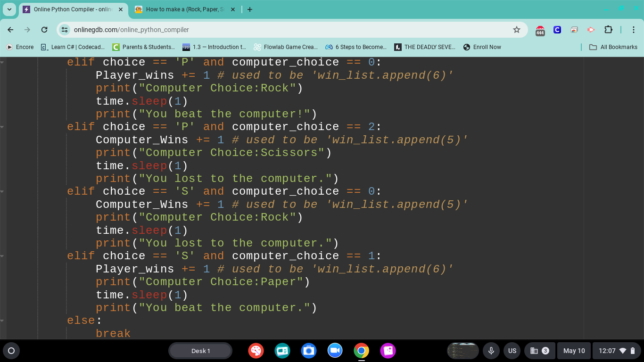Image resolution: width=644 pixels, height=362 pixels.
Task: Open the Parents & Students bookmark
Action: [144, 47]
